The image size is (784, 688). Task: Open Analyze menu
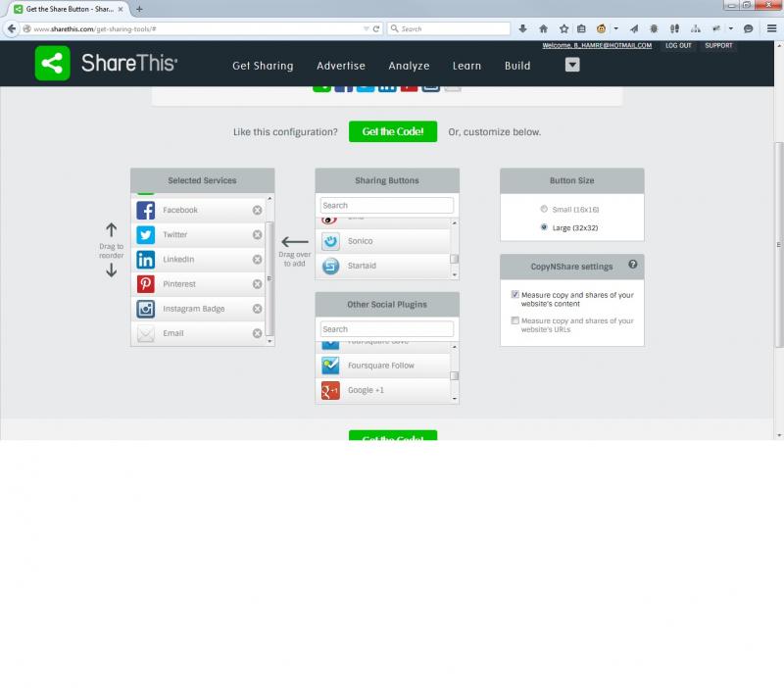(409, 66)
